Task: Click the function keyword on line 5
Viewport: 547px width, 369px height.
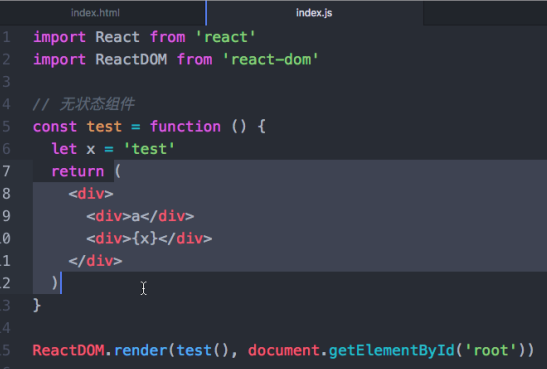Action: 186,126
